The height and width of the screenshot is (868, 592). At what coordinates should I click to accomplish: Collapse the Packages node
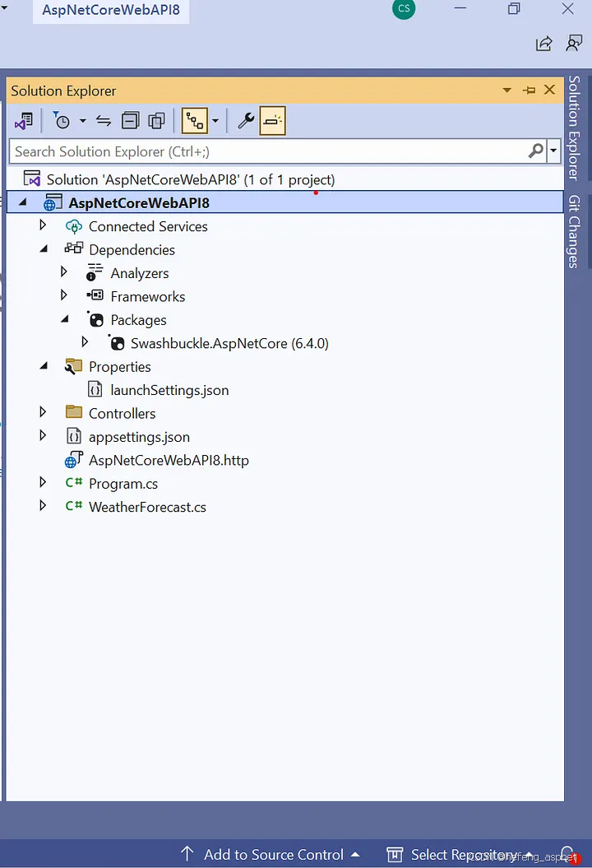65,319
